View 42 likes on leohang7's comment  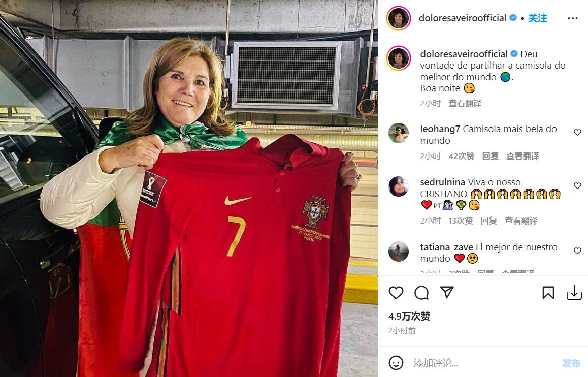[462, 156]
